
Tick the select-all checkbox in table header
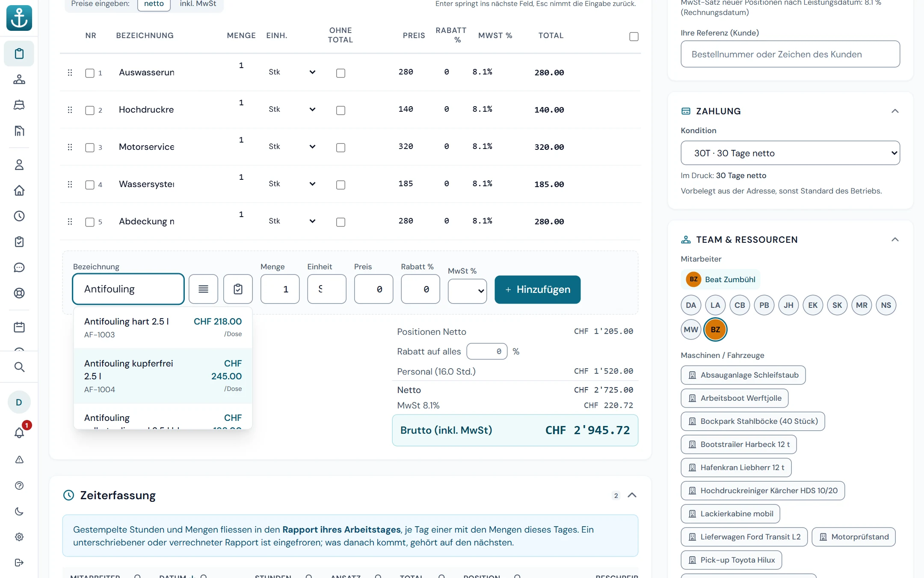(x=634, y=37)
